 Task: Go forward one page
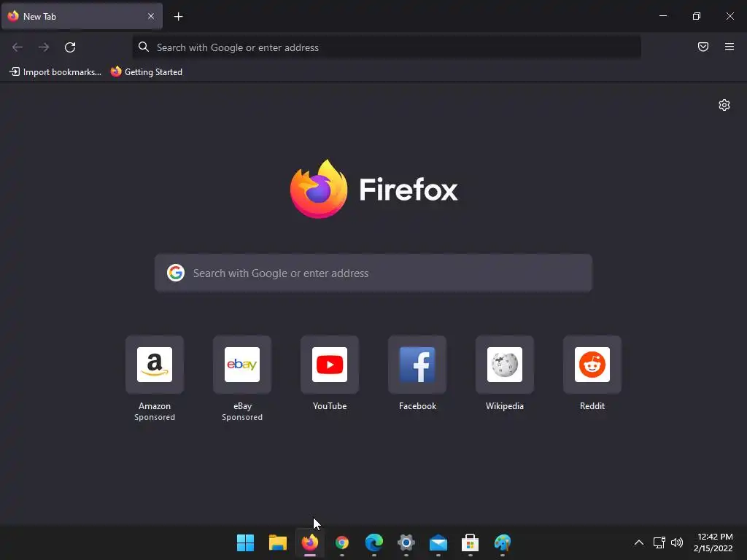(44, 47)
